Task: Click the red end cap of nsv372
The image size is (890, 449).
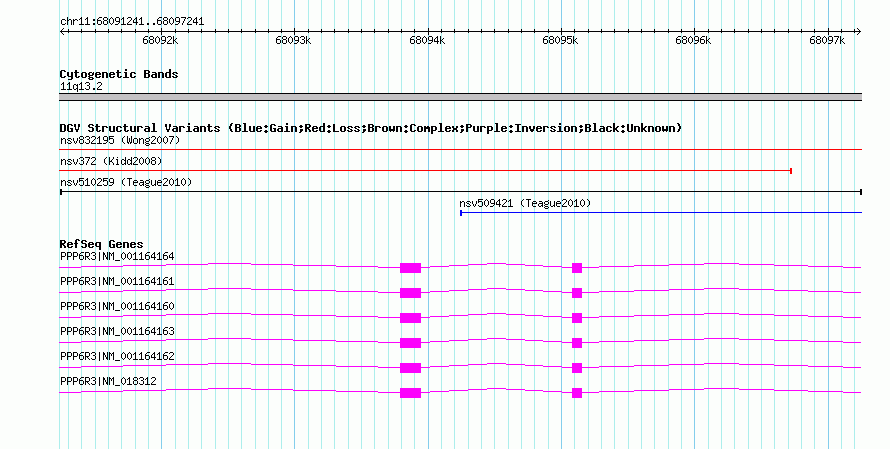Action: (x=791, y=171)
